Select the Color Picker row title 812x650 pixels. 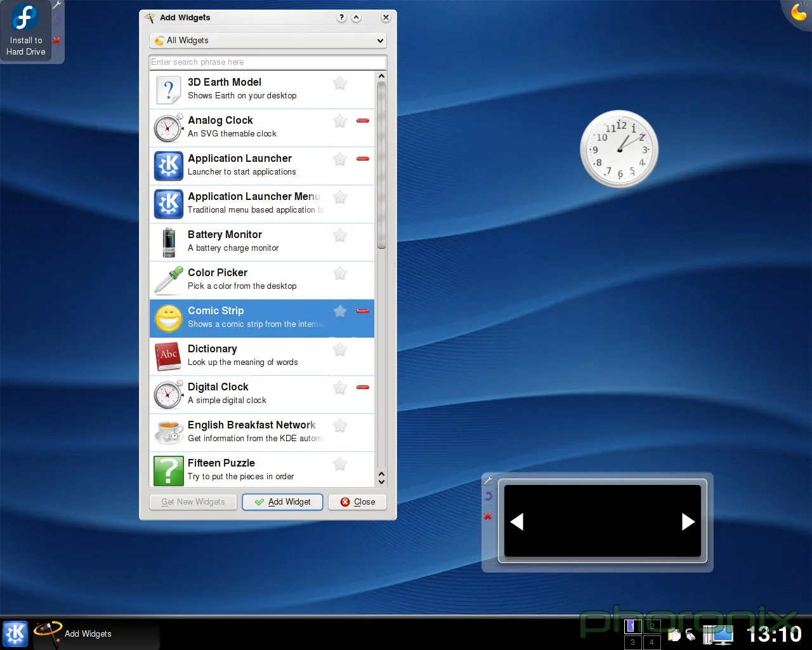(x=218, y=273)
